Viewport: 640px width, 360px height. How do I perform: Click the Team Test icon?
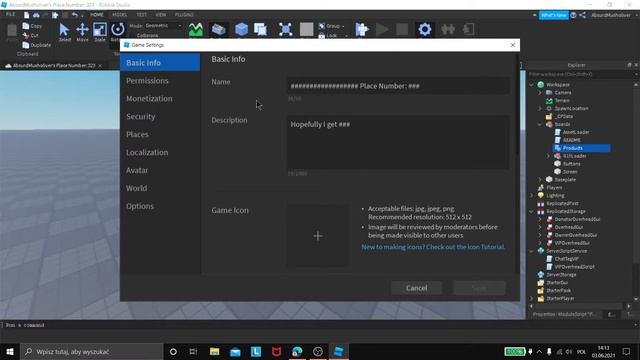point(448,29)
